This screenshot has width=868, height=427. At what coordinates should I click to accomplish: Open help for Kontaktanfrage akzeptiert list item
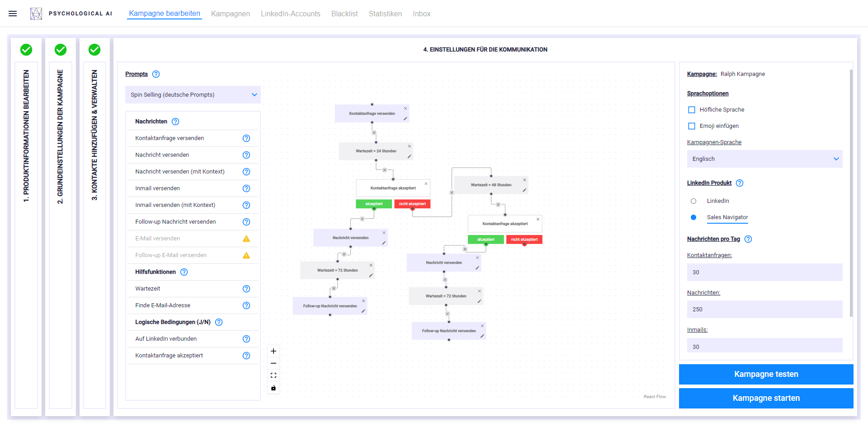(246, 356)
